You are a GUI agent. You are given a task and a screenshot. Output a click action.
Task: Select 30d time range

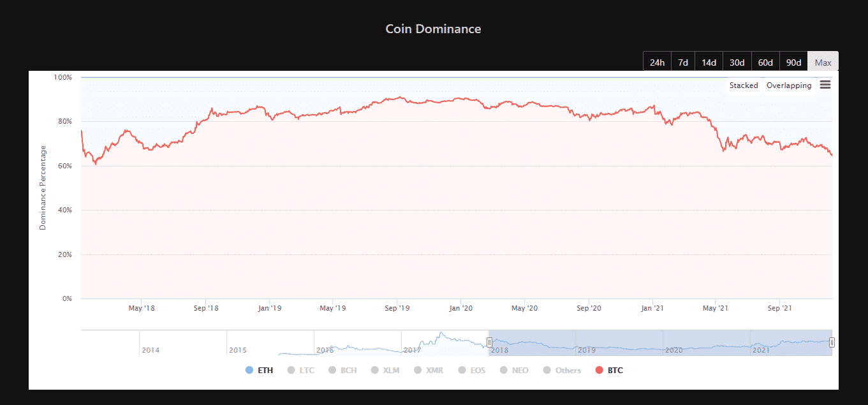[x=737, y=63]
